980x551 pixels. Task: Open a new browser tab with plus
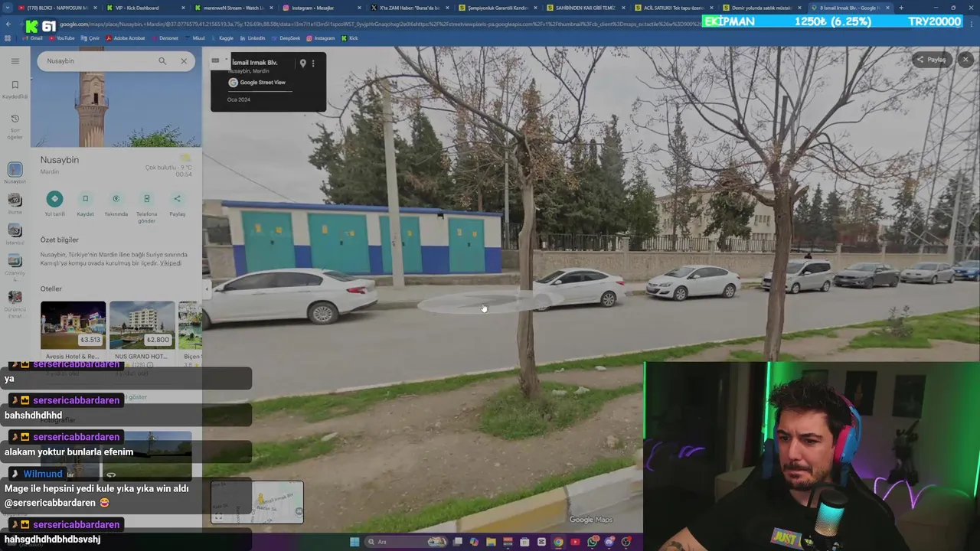coord(901,8)
